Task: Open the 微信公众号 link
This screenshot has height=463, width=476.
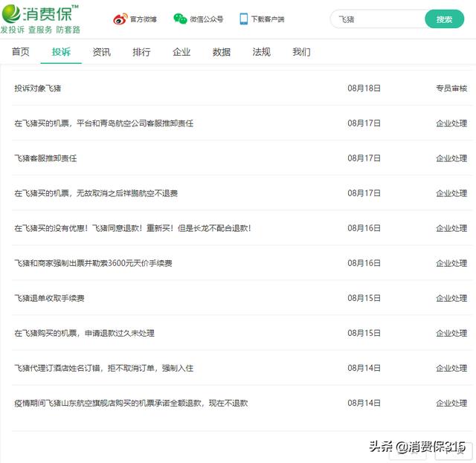Action: 207,19
